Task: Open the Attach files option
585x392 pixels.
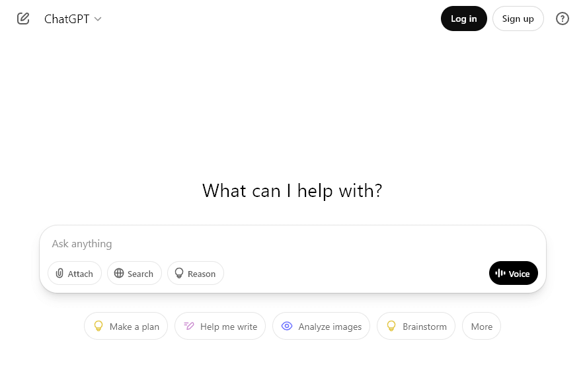Action: pyautogui.click(x=74, y=273)
